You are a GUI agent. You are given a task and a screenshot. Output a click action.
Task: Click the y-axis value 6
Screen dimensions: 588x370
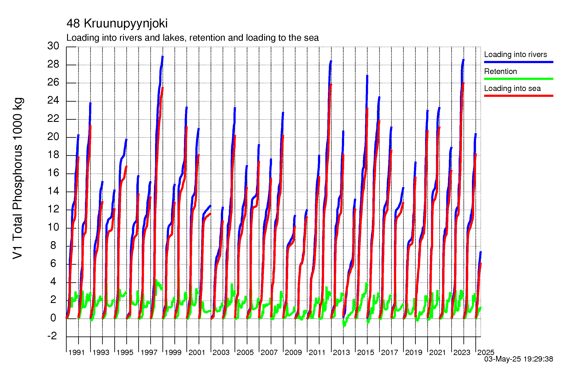(53, 264)
